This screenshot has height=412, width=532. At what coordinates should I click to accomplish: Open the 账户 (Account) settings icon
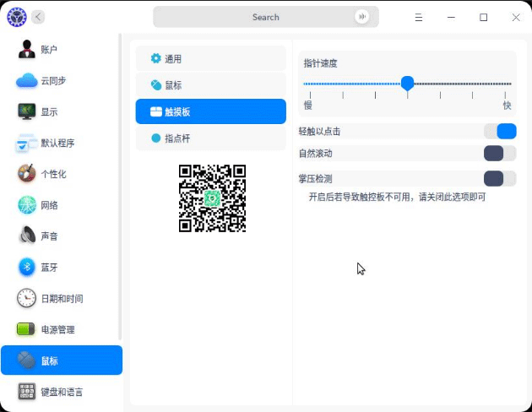[x=27, y=50]
